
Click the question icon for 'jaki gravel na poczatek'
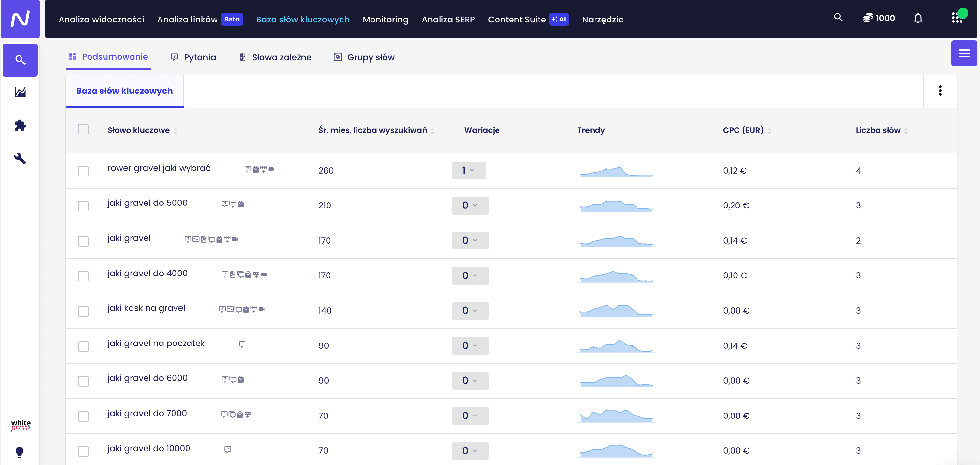242,344
